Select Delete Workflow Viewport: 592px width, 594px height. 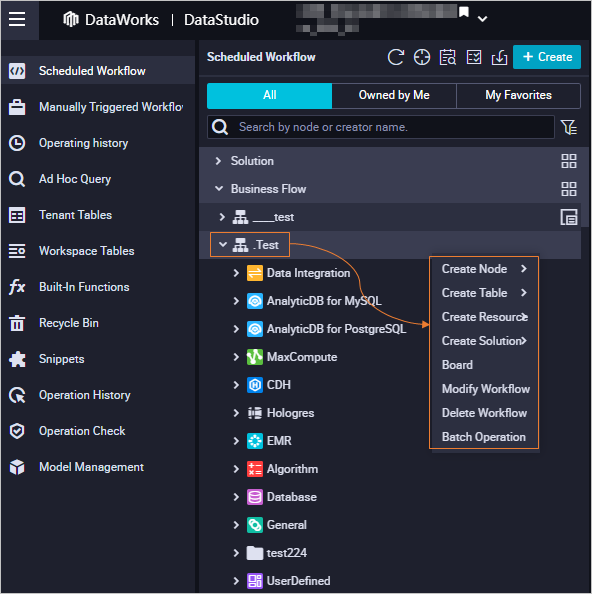click(x=484, y=413)
